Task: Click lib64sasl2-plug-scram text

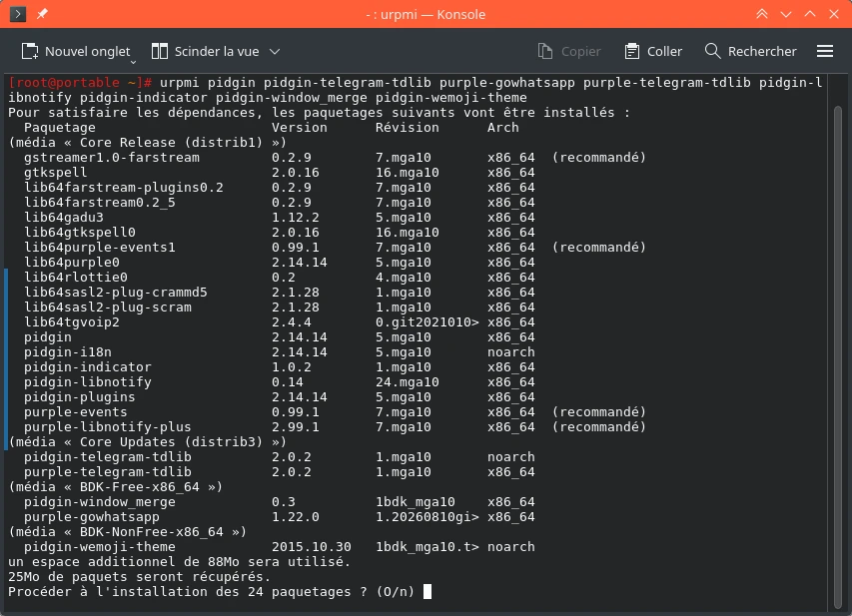Action: tap(108, 308)
